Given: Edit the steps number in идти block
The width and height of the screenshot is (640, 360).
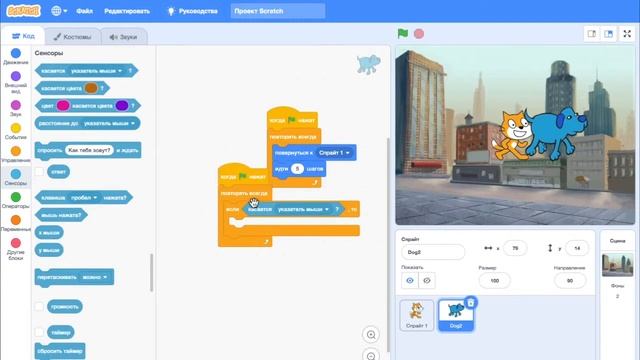Looking at the screenshot, I should 297,169.
